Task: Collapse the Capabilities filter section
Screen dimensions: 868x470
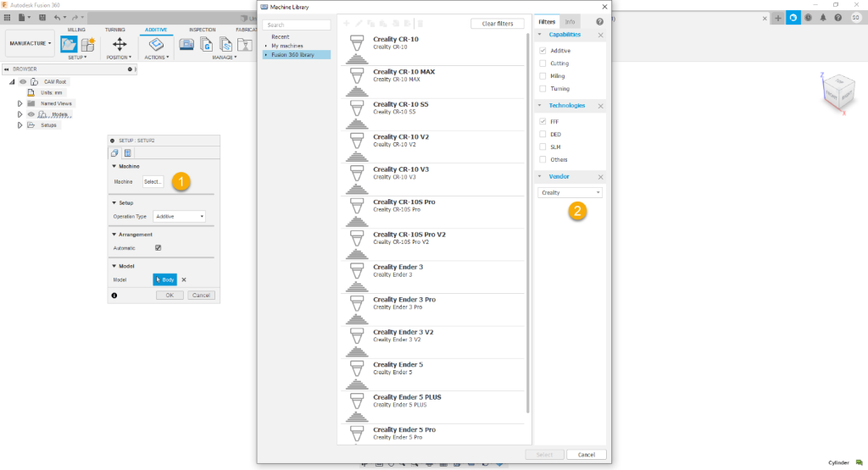Action: coord(540,34)
